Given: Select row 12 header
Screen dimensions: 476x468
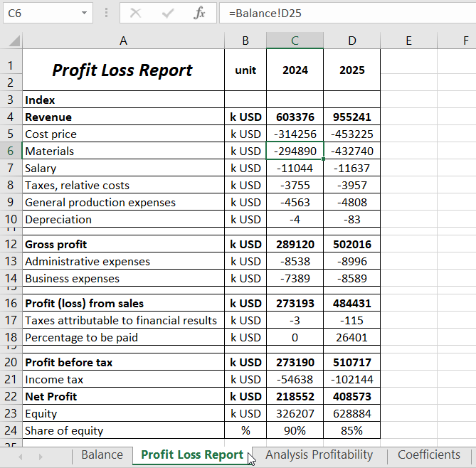Looking at the screenshot, I should [11, 245].
